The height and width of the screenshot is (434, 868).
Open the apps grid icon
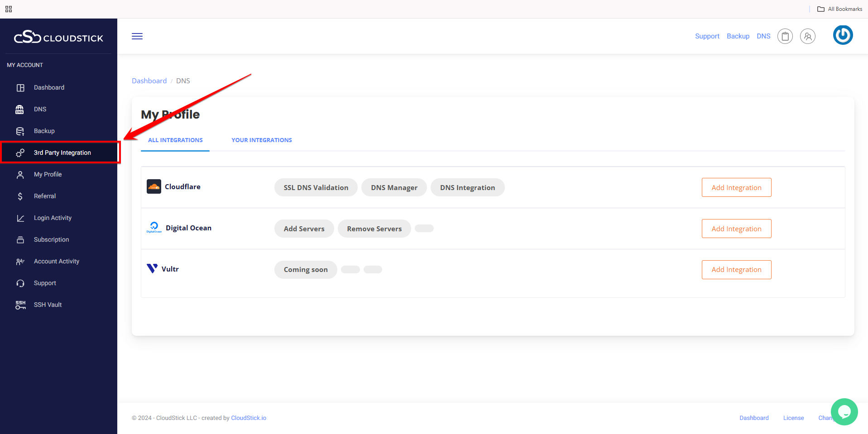click(x=9, y=9)
